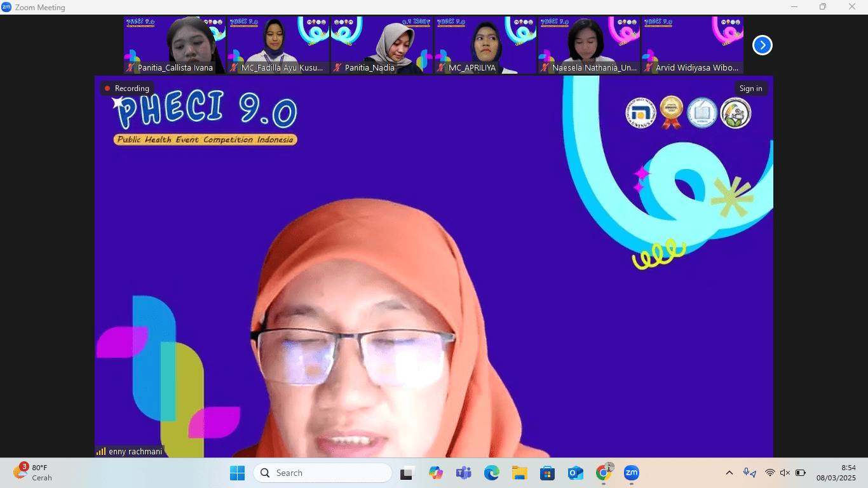Screen dimensions: 868x488
Task: Open File Explorer from the taskbar
Action: click(519, 473)
